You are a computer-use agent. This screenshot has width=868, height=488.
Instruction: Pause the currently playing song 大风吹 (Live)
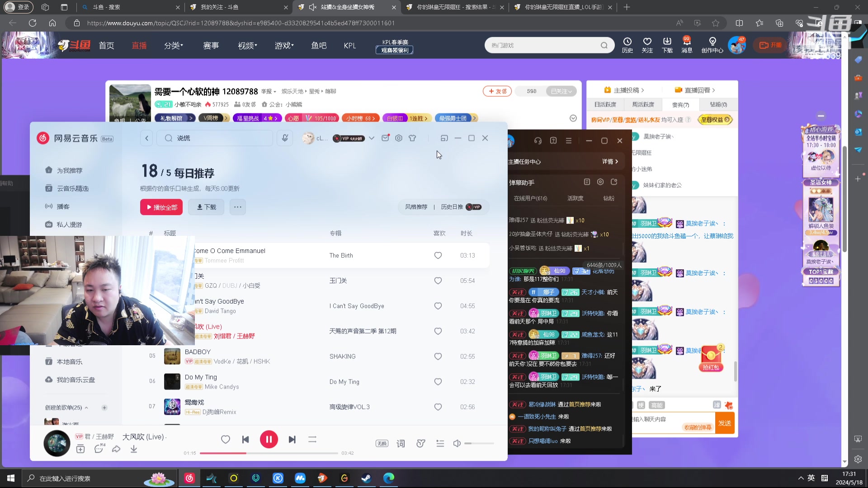pyautogui.click(x=269, y=439)
